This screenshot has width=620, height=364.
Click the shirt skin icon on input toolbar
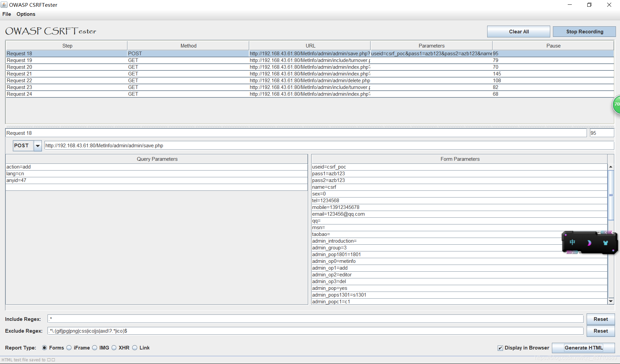click(x=606, y=243)
